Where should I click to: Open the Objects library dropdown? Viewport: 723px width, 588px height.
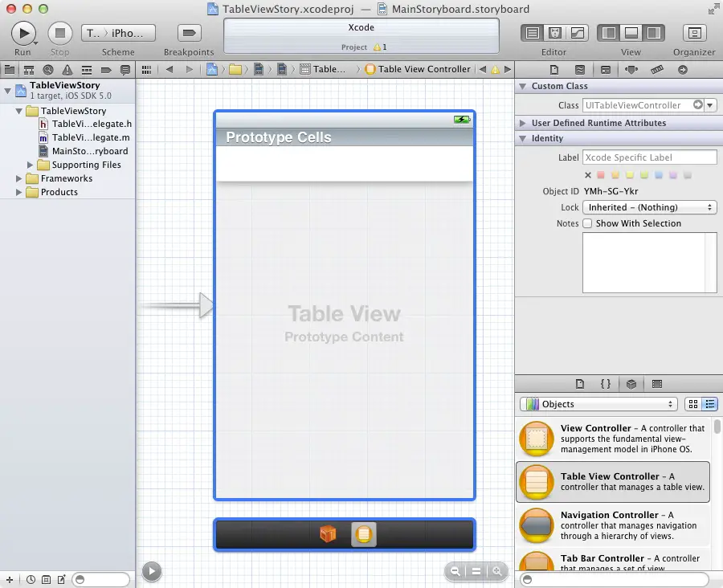click(x=598, y=404)
